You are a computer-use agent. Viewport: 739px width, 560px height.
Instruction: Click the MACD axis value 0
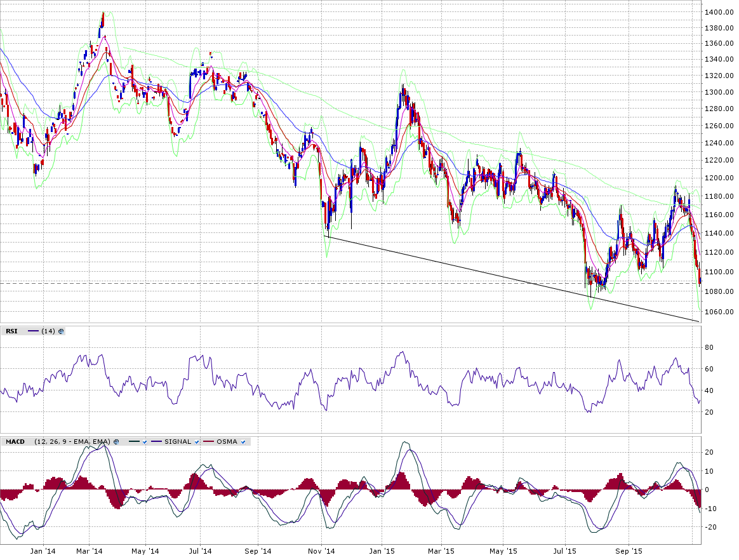(x=707, y=490)
